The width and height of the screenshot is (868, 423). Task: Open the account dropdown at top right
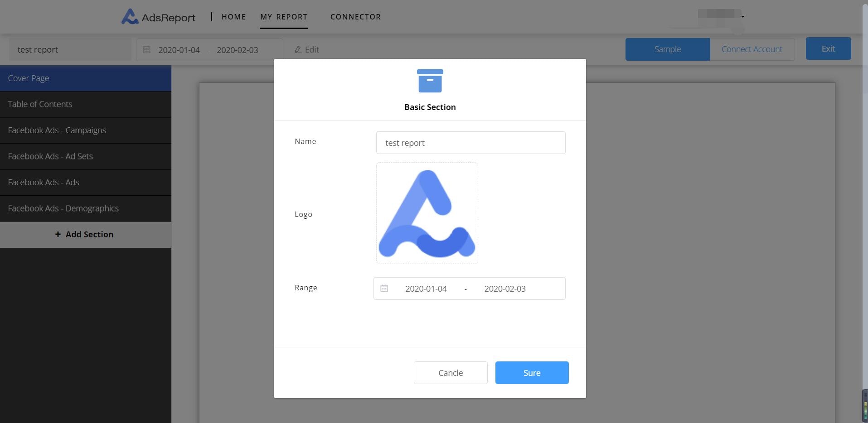pyautogui.click(x=742, y=16)
